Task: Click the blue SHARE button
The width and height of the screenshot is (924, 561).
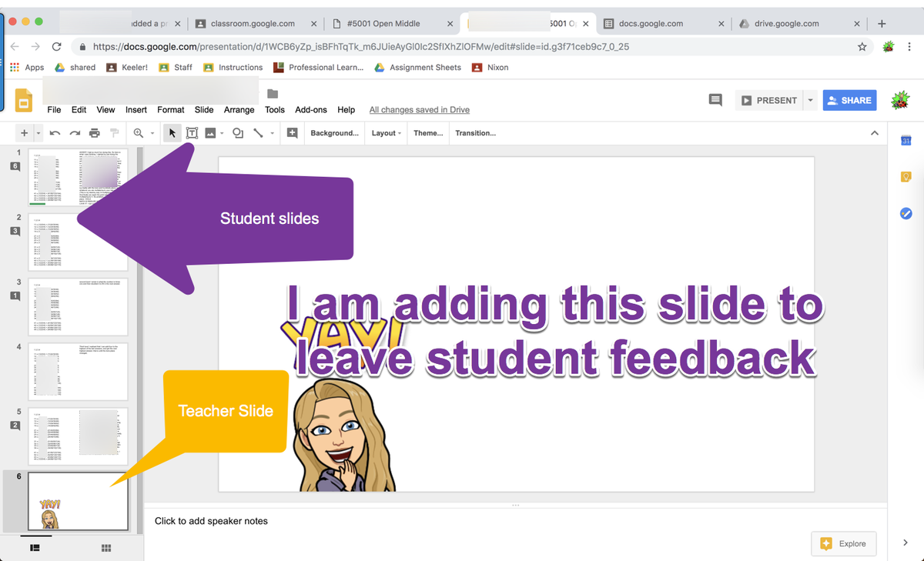Action: pos(849,100)
